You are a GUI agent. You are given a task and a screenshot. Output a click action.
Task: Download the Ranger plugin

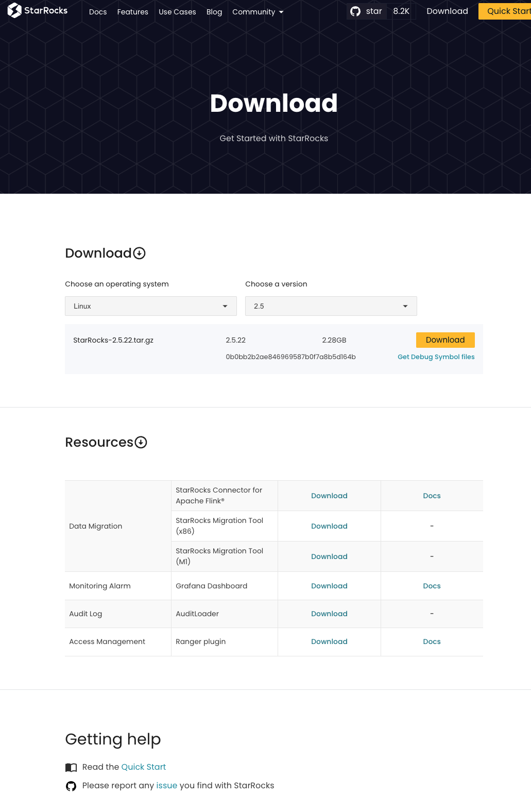click(x=329, y=641)
